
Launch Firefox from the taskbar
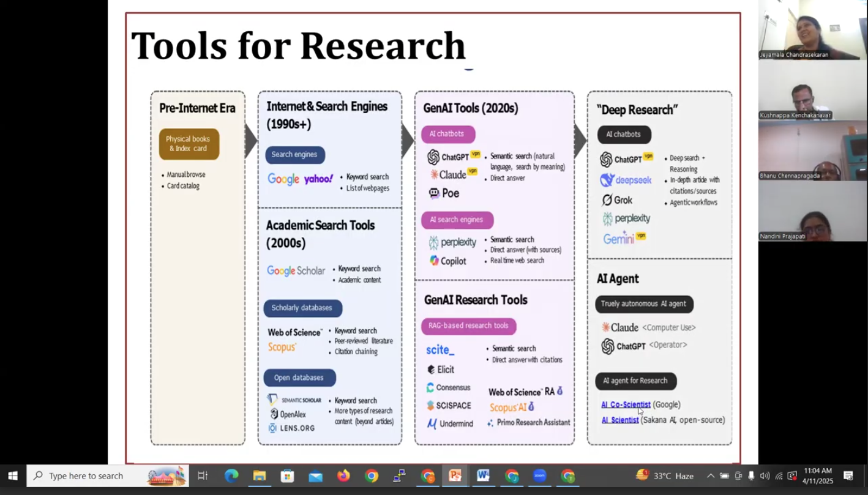click(343, 476)
